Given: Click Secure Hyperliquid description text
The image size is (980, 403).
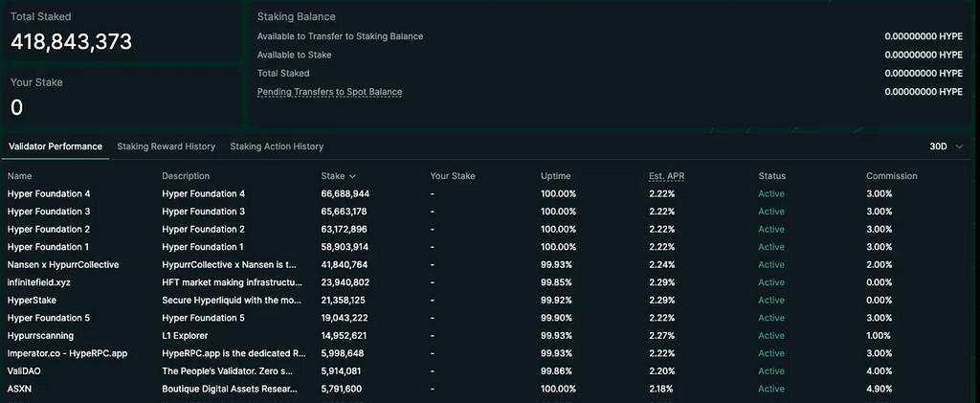Looking at the screenshot, I should pos(232,300).
